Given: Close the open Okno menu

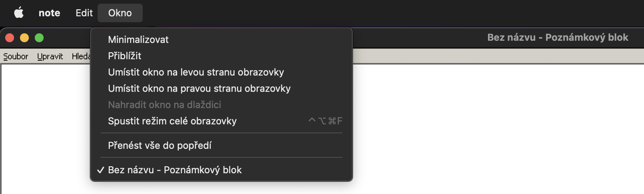Looking at the screenshot, I should pos(120,13).
